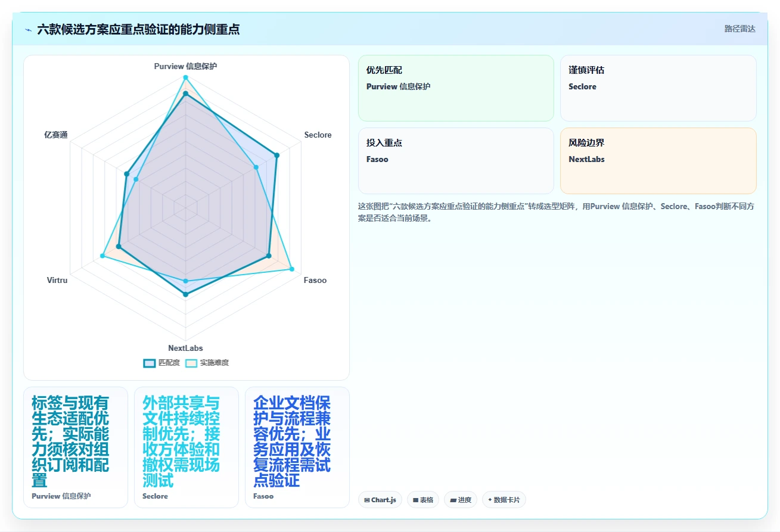The image size is (780, 532).
Task: Click Seclore caption under second stat card
Action: [155, 496]
